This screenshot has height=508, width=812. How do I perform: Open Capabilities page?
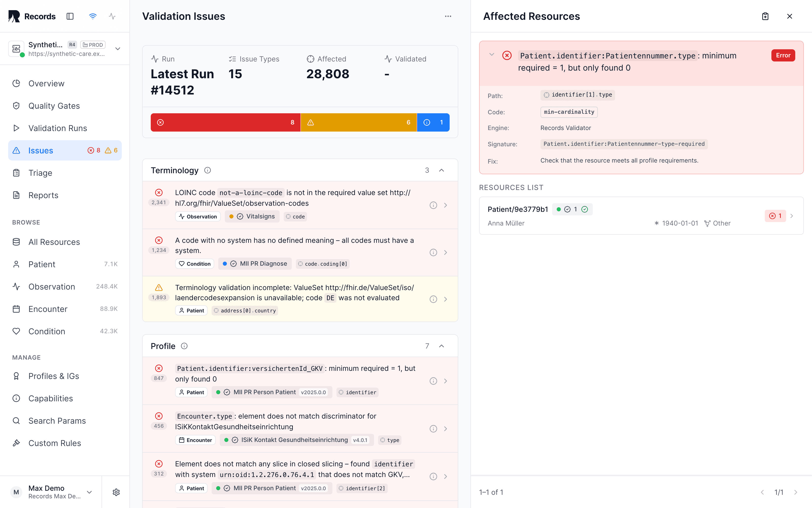(x=65, y=399)
